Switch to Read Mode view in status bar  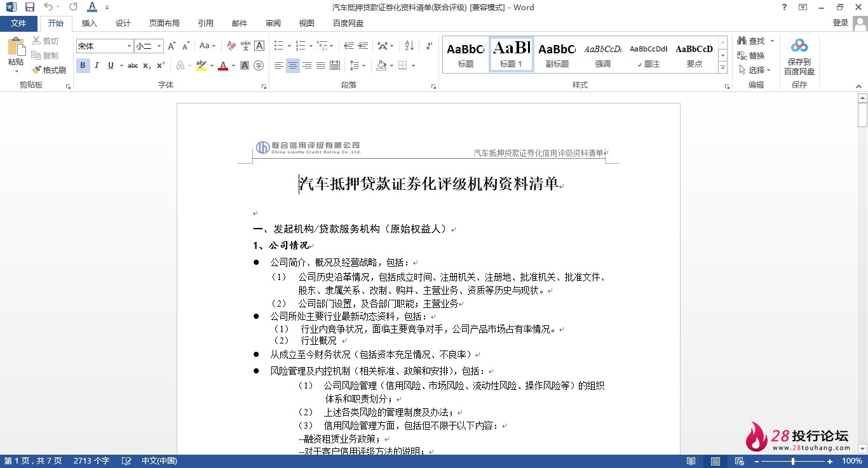[691, 461]
